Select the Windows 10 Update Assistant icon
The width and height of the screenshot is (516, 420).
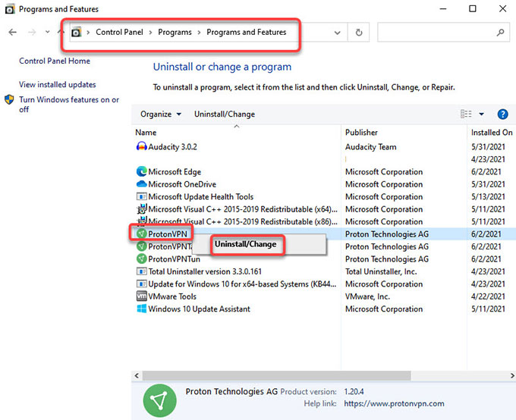(141, 309)
